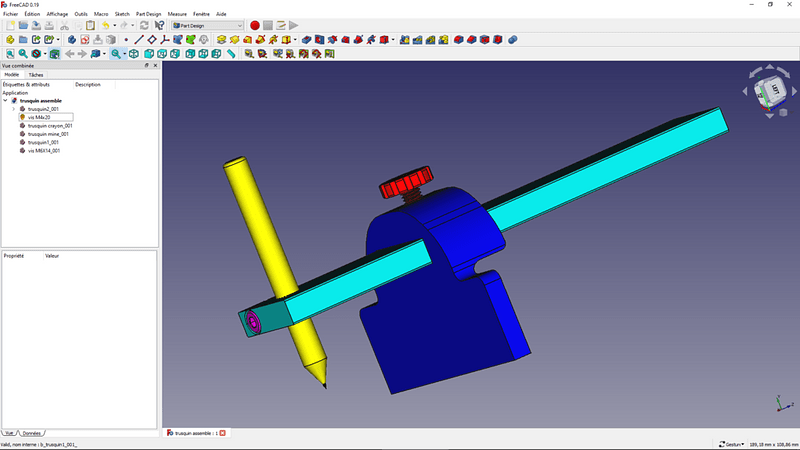Collapse the trusquin assemble document node

point(6,101)
